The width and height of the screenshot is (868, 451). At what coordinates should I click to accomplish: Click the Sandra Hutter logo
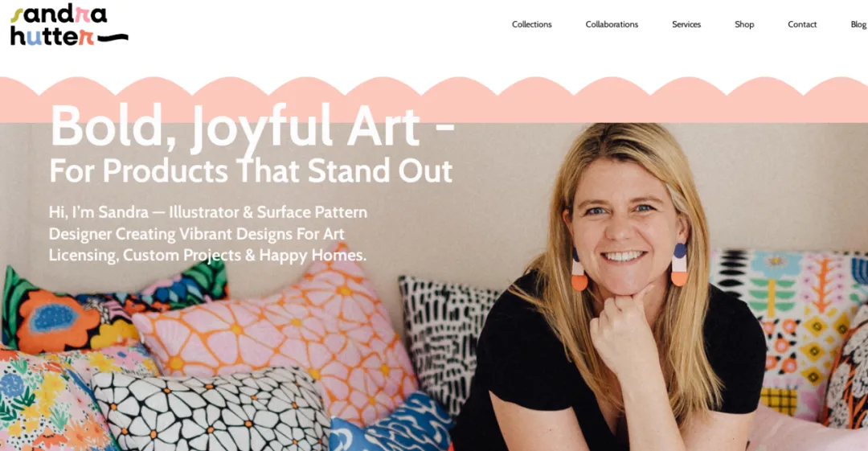tap(69, 26)
